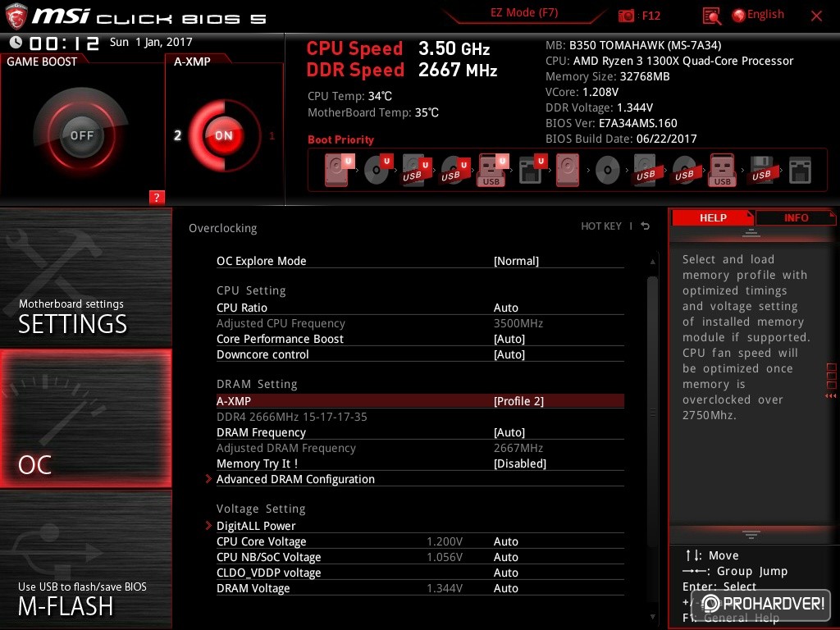Click the Adjusted CPU Frequency 3500MHz row
This screenshot has height=630, width=840.
[x=420, y=323]
